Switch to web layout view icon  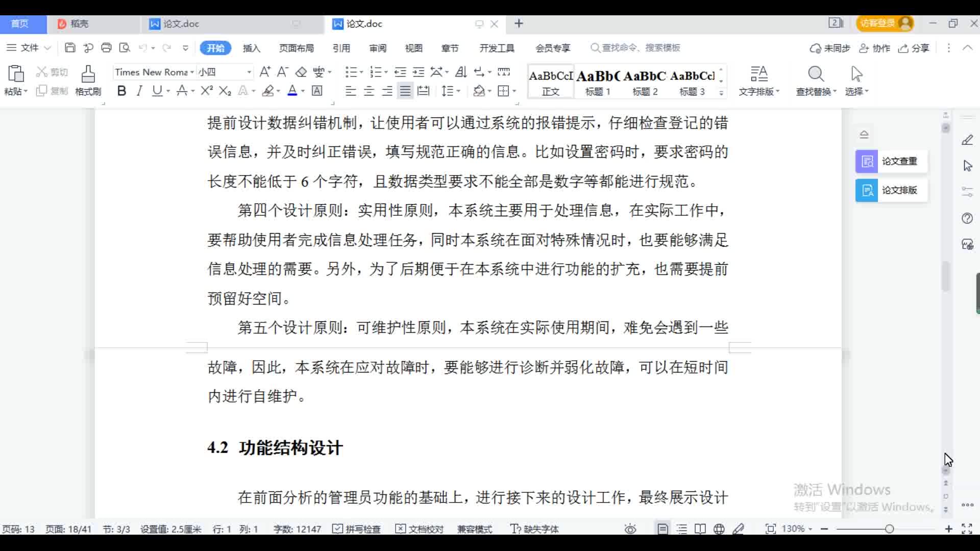click(x=719, y=529)
